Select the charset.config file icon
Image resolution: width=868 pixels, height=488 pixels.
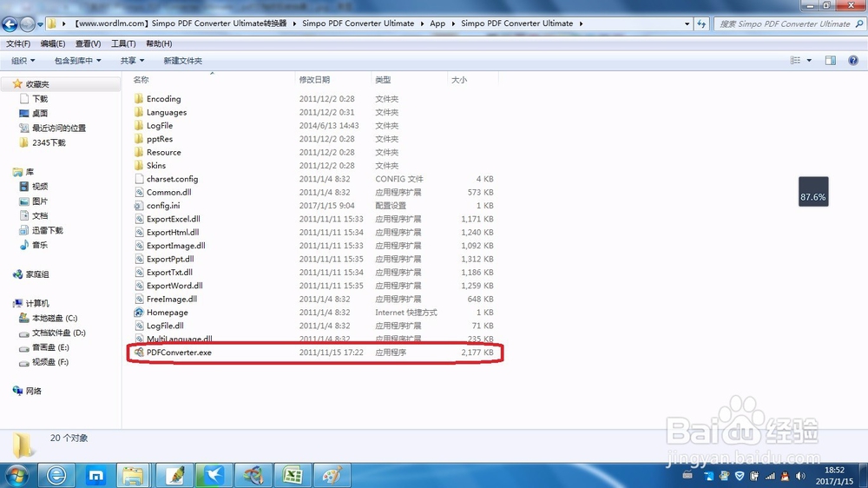138,179
